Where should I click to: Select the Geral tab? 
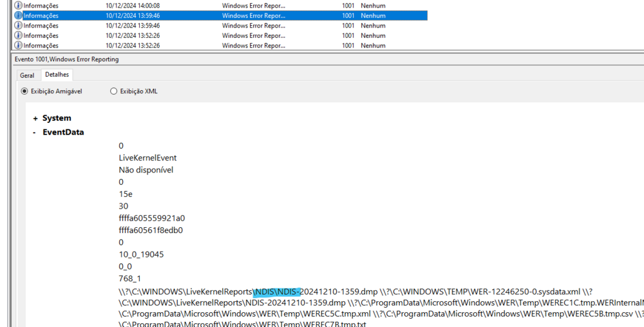pos(27,75)
